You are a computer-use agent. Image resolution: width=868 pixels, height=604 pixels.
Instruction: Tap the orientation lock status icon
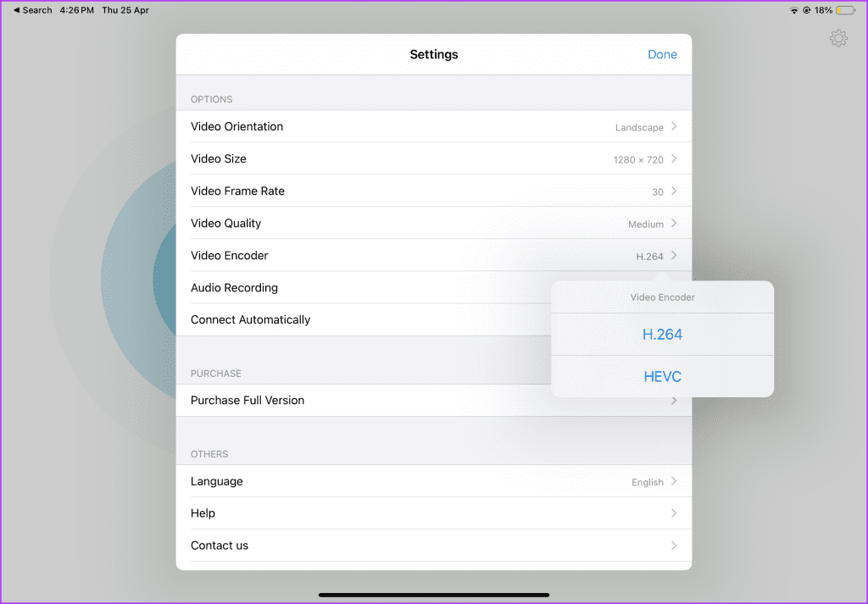point(807,10)
